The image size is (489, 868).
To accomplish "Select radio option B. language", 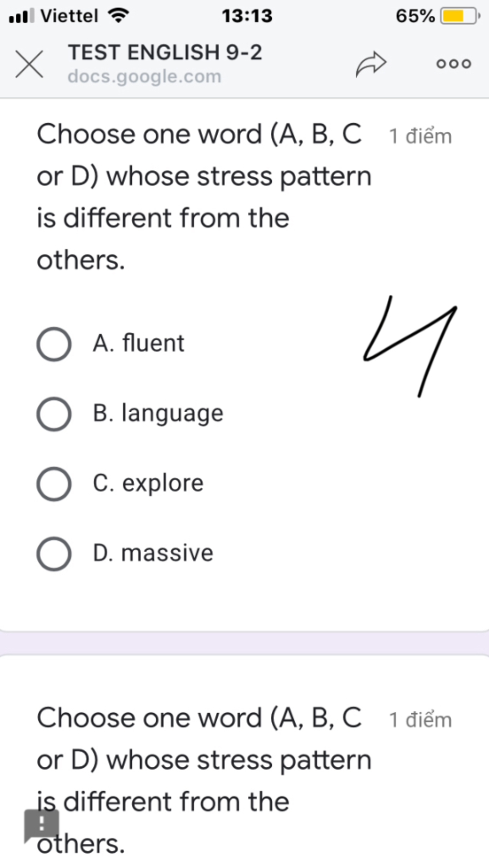I will coord(54,414).
